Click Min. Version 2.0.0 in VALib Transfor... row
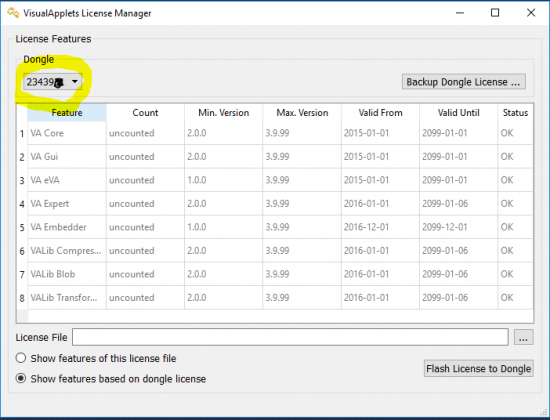Screen dimensions: 550x420 (223, 298)
